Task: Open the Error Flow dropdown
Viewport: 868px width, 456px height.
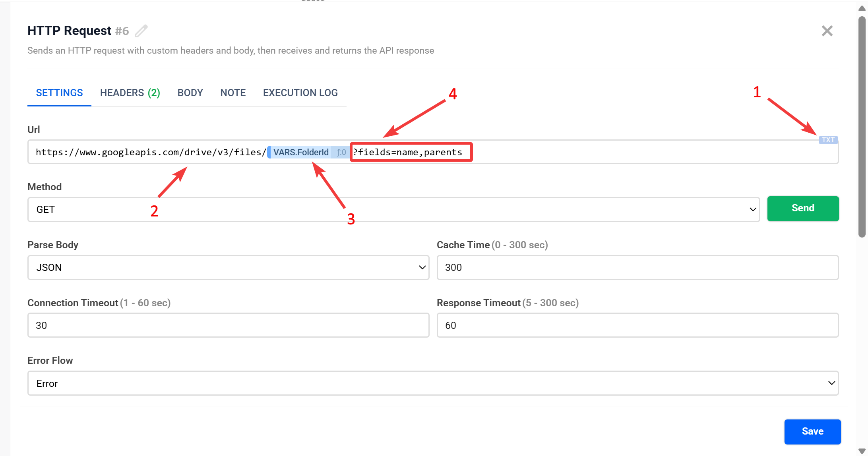Action: coord(433,383)
